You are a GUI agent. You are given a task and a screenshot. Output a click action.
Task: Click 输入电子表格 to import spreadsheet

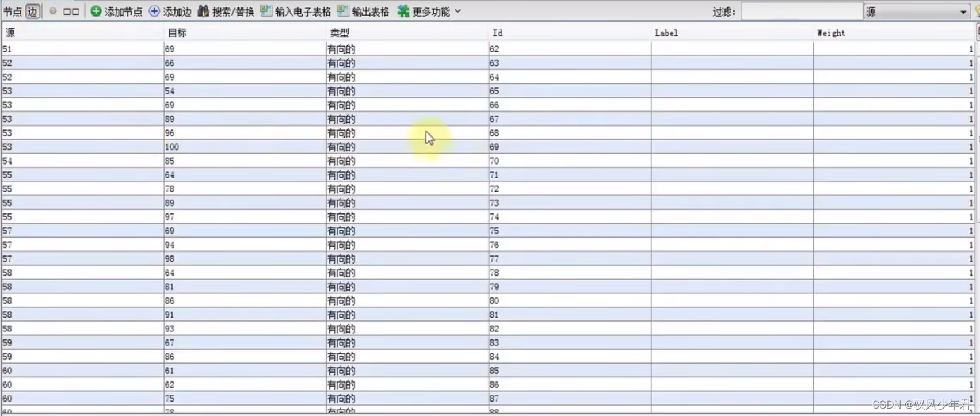295,12
